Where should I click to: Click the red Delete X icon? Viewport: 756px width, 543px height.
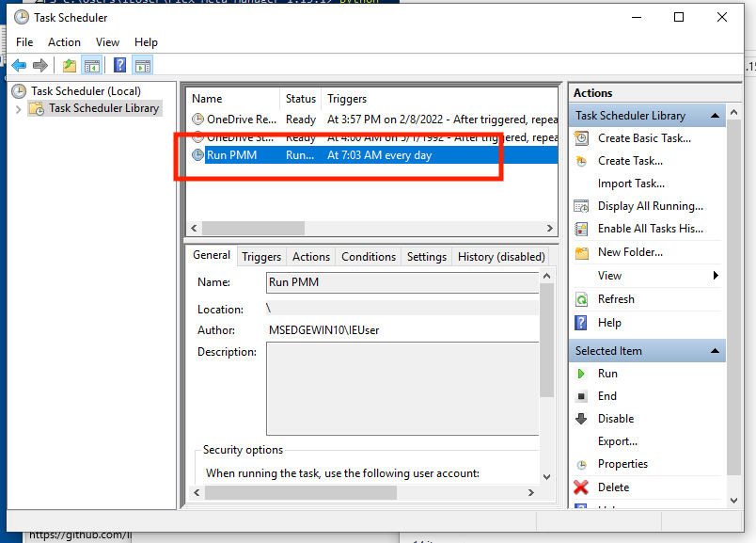click(x=581, y=487)
